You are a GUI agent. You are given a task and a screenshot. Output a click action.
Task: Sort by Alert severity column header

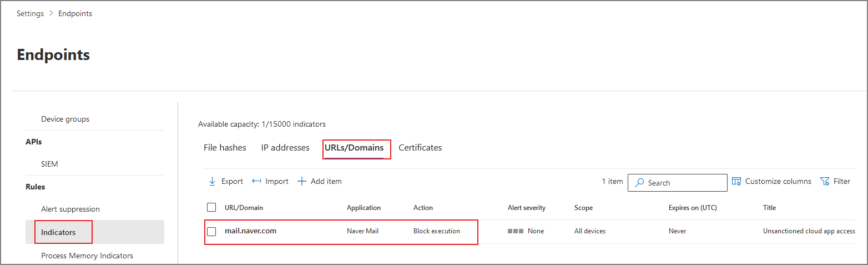[527, 207]
